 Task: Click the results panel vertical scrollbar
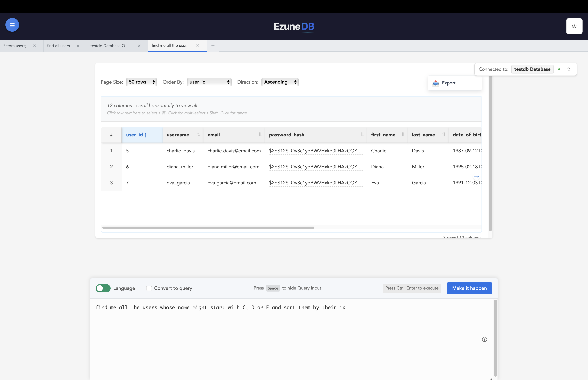pyautogui.click(x=490, y=153)
